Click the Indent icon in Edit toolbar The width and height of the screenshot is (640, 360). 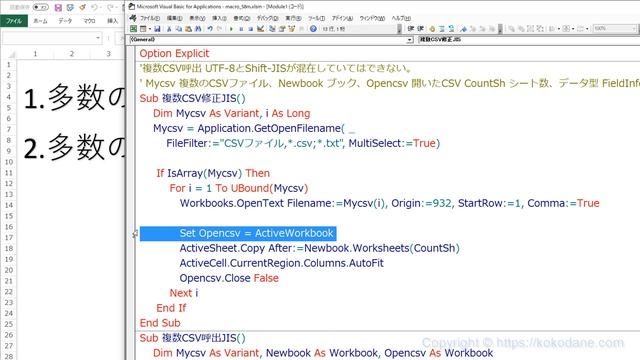click(411, 29)
